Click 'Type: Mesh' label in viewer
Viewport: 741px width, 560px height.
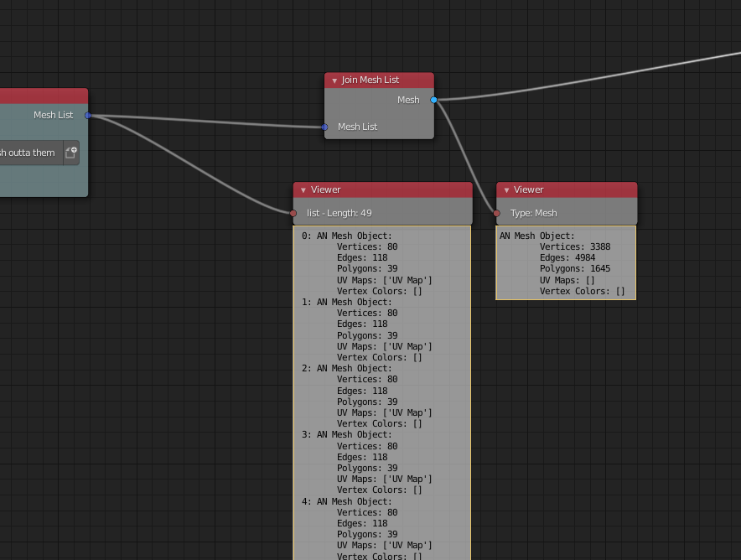534,213
